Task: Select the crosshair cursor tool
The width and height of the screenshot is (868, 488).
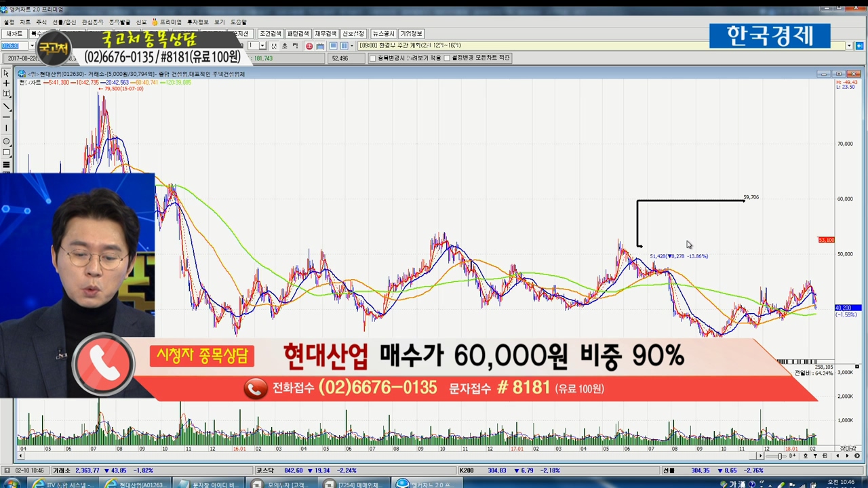Action: (x=6, y=83)
